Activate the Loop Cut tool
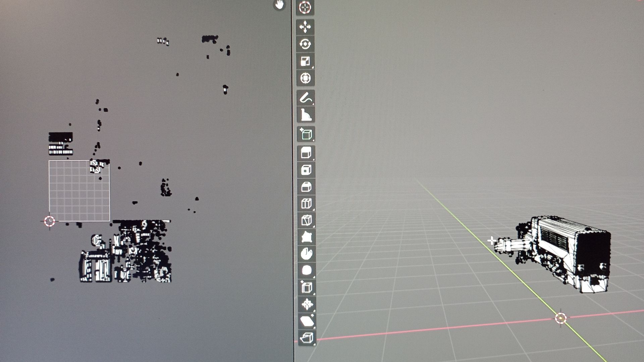The width and height of the screenshot is (644, 362). pos(306,203)
